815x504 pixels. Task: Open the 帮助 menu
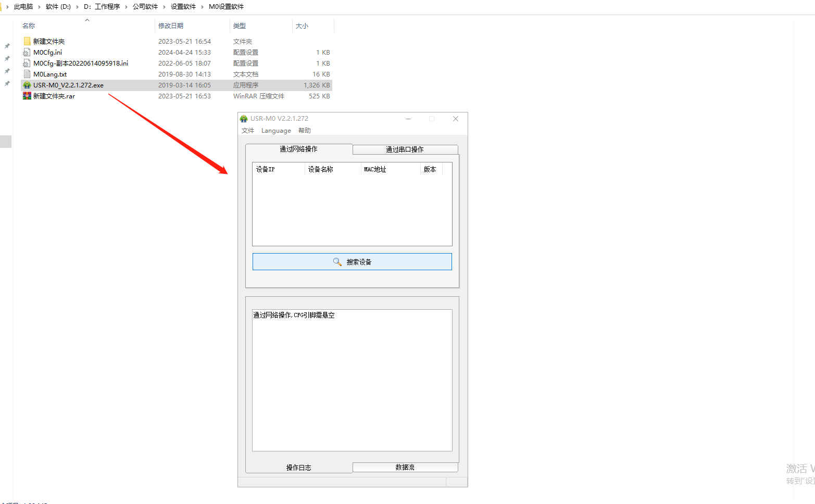(305, 131)
